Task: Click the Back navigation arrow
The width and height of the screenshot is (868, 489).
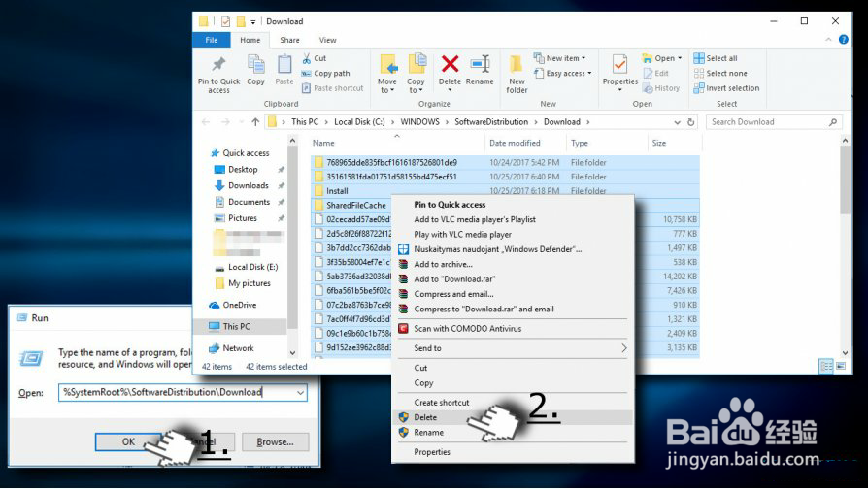Action: (206, 122)
